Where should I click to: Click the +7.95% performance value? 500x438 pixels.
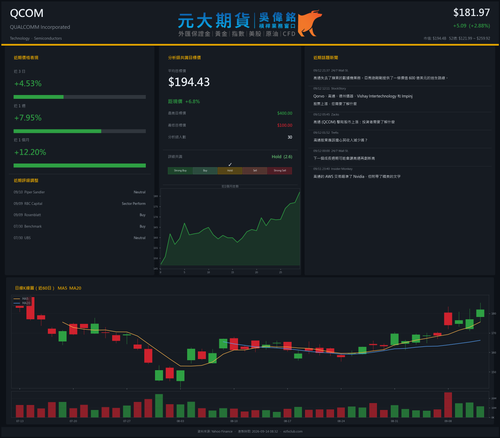28,118
